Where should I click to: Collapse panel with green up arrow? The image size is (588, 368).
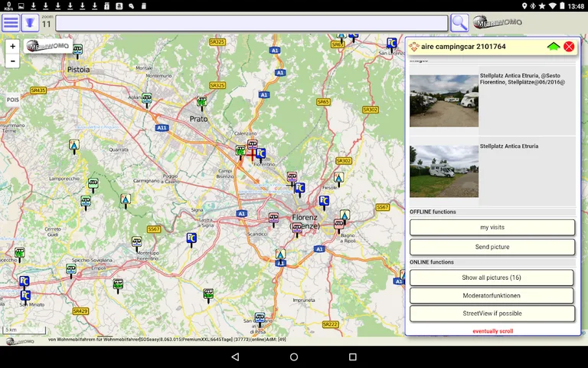coord(554,47)
